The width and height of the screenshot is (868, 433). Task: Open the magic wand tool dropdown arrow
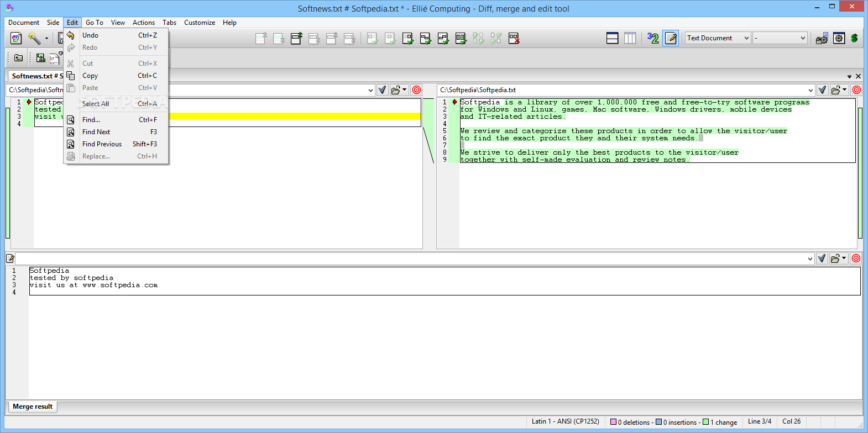click(x=46, y=38)
